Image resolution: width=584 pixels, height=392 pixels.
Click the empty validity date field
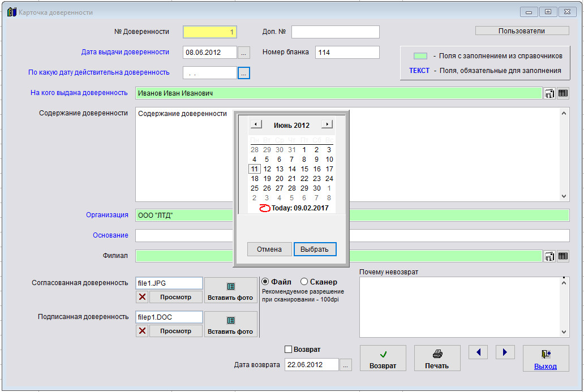210,73
